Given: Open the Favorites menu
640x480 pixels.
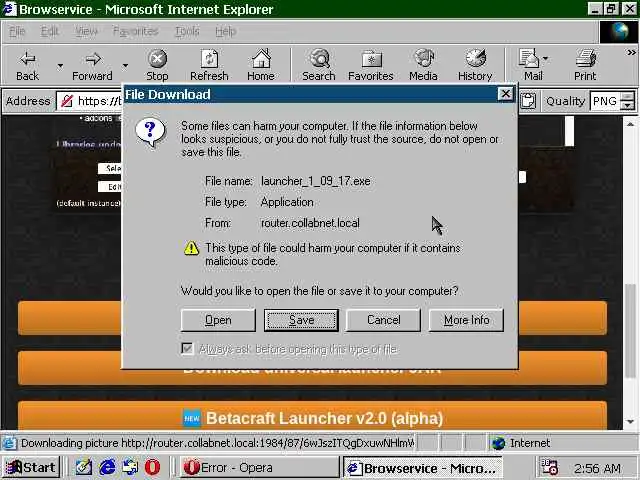Looking at the screenshot, I should [x=135, y=31].
